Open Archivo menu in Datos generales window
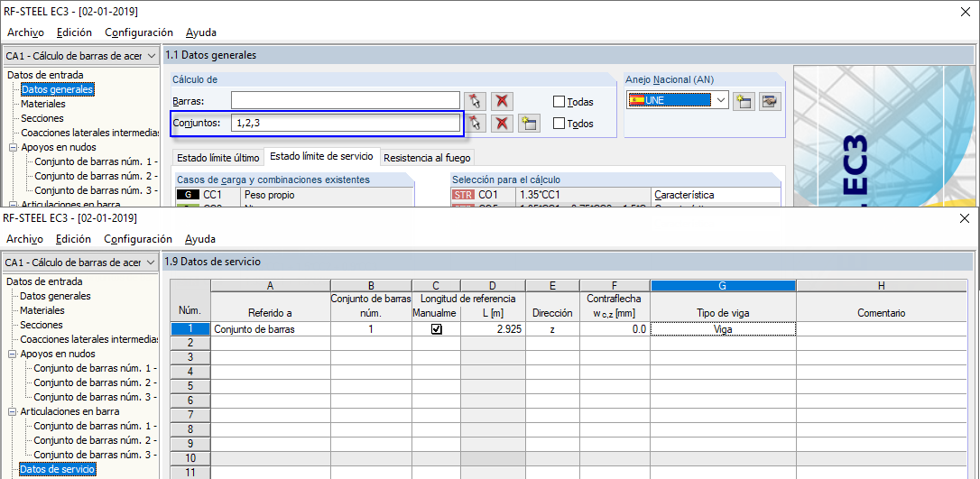 25,32
